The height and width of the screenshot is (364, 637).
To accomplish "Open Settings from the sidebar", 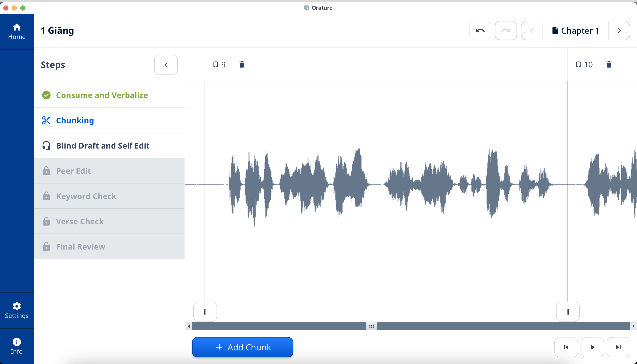I will click(x=17, y=310).
